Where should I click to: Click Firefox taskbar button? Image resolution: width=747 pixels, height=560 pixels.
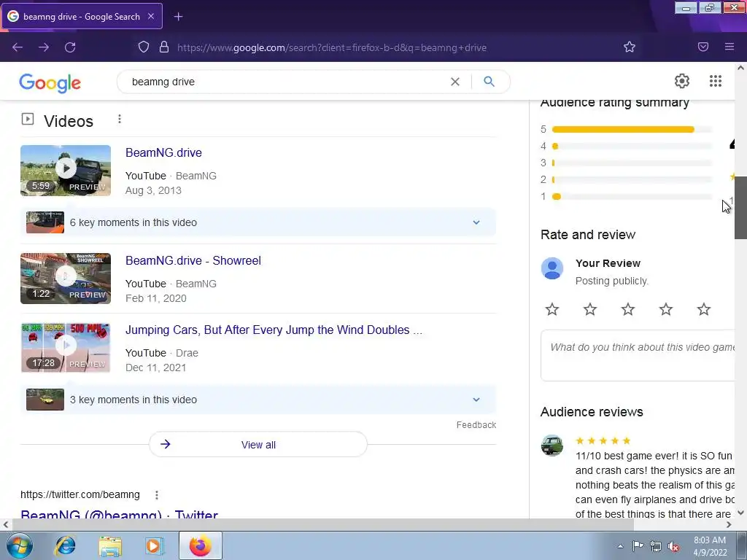click(201, 545)
